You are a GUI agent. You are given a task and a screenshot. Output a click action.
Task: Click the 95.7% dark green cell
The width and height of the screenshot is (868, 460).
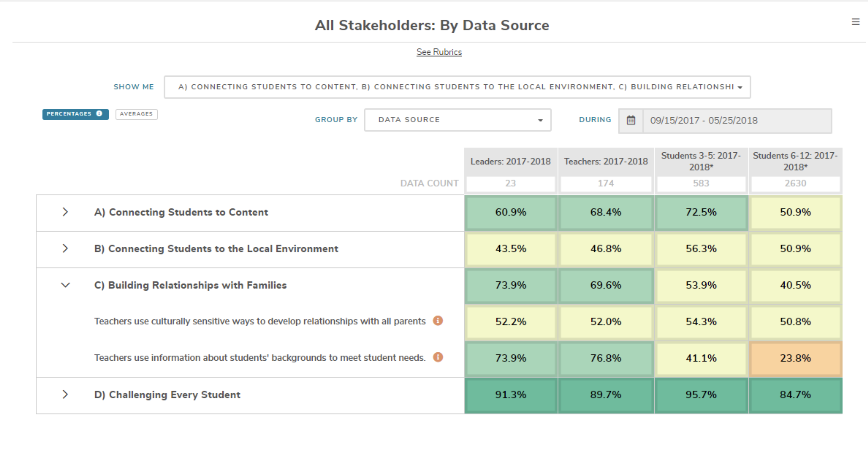pos(701,395)
